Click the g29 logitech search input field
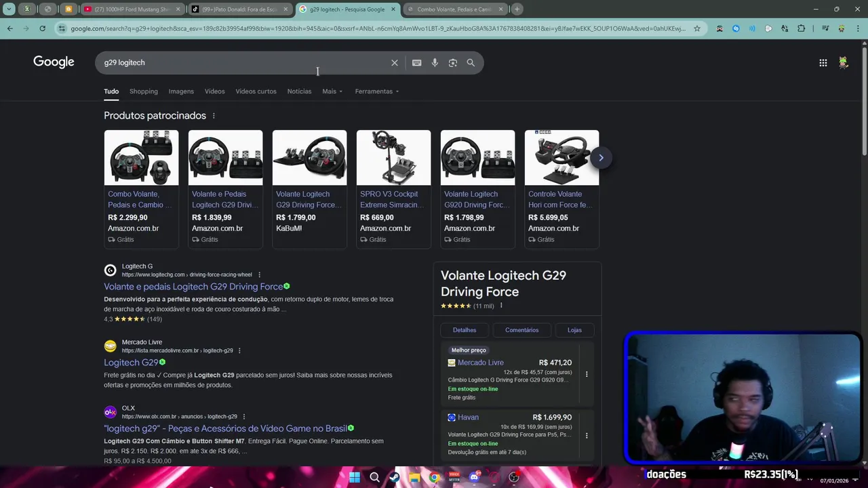The height and width of the screenshot is (488, 868). [x=244, y=62]
